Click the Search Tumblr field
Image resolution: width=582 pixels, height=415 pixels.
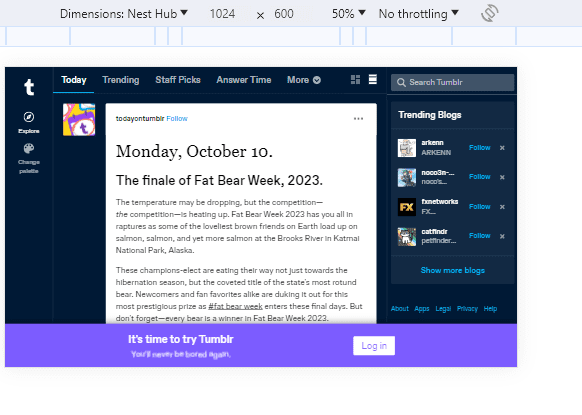point(452,82)
